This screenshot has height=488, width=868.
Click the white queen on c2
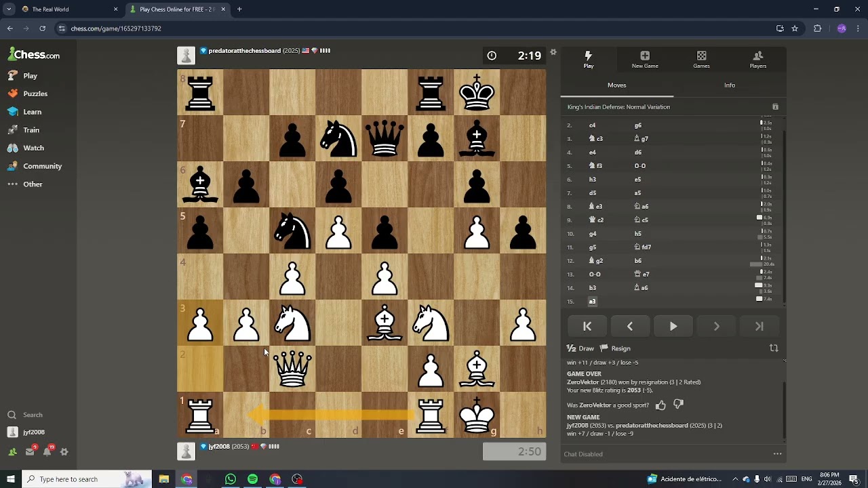pos(292,369)
